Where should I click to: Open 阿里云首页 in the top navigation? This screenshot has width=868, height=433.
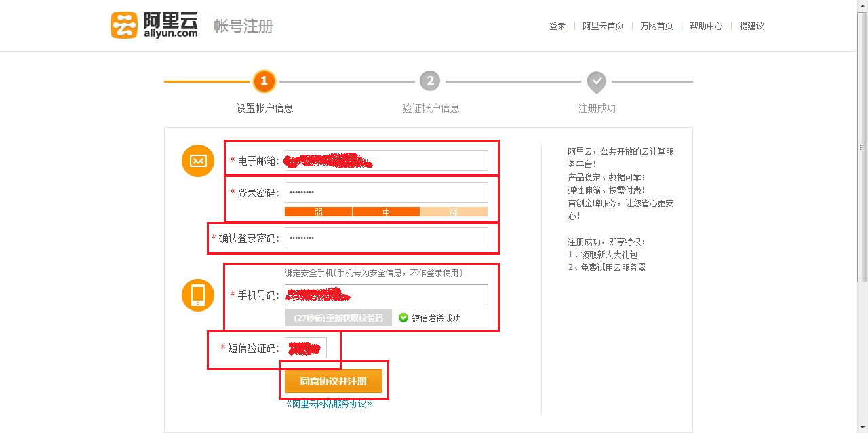[x=603, y=25]
